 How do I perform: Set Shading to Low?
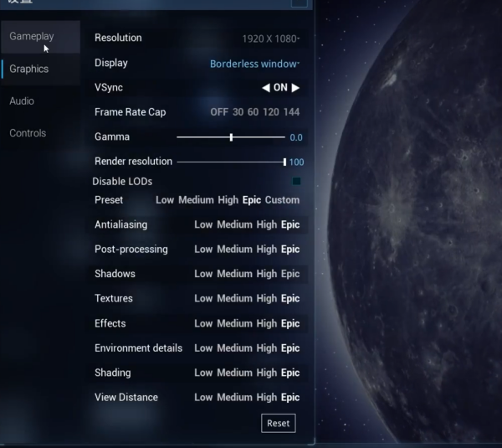[203, 373]
